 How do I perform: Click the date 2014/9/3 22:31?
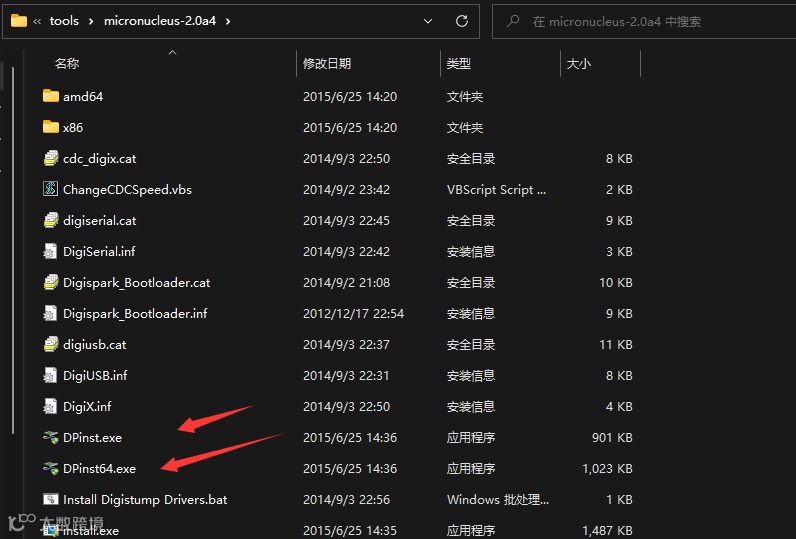click(346, 376)
